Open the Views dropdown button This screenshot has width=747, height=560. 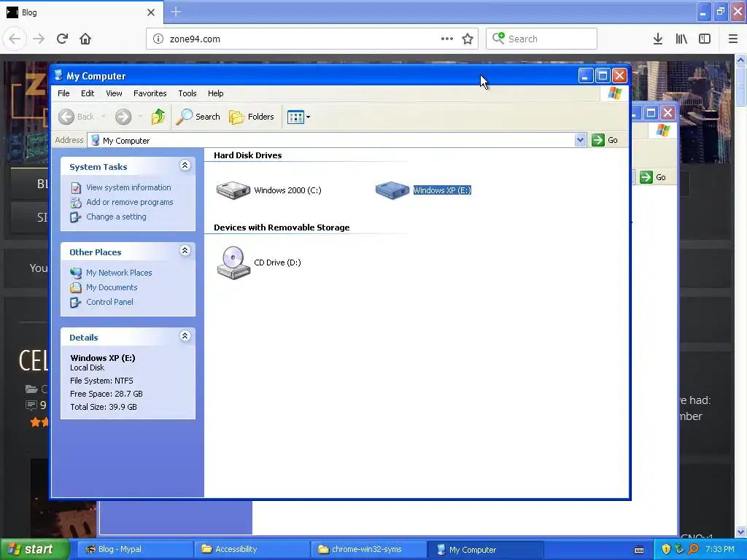pyautogui.click(x=298, y=117)
